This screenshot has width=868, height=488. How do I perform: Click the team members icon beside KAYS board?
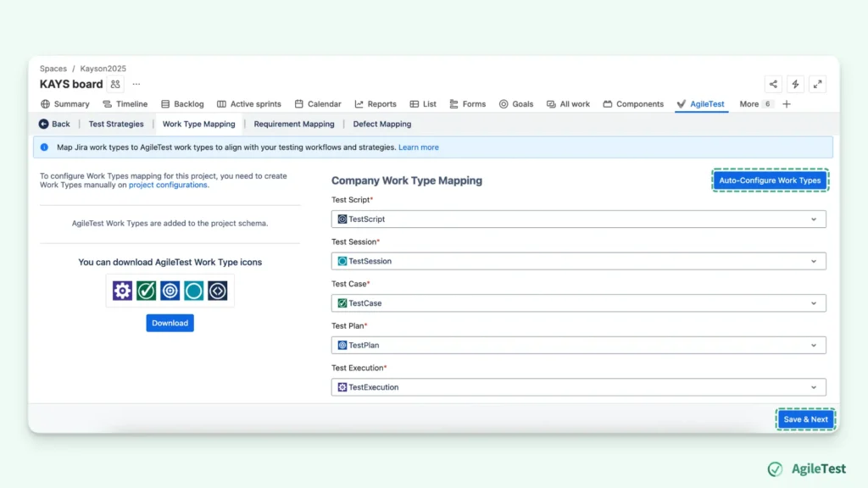click(115, 84)
